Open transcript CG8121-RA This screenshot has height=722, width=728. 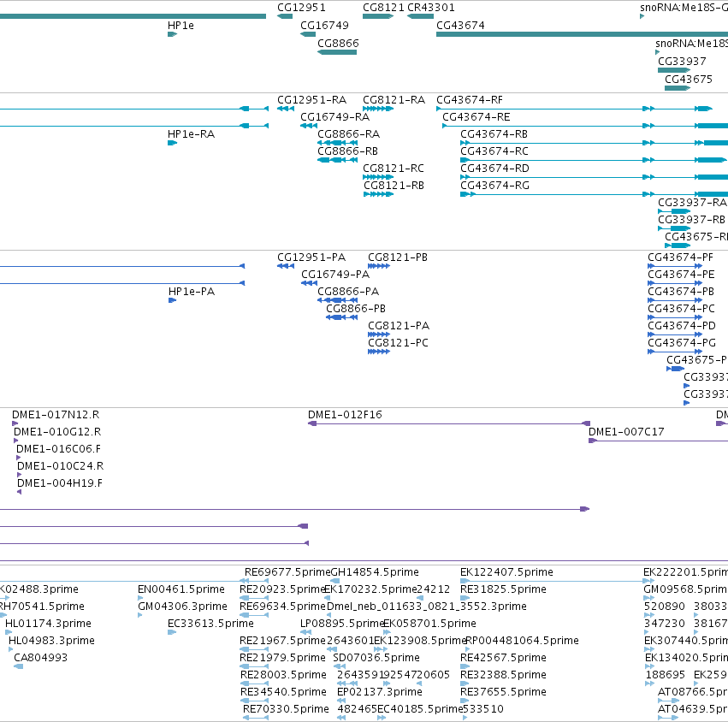pyautogui.click(x=378, y=109)
